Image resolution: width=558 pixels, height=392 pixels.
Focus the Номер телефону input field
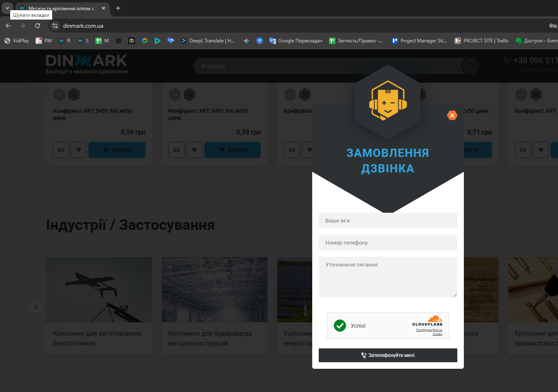point(388,242)
